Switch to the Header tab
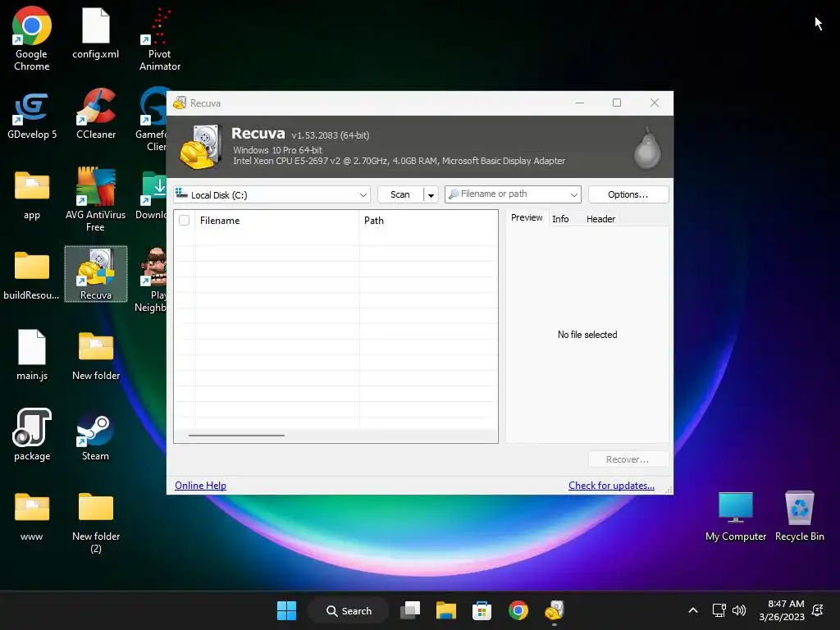Viewport: 840px width, 630px height. (600, 218)
